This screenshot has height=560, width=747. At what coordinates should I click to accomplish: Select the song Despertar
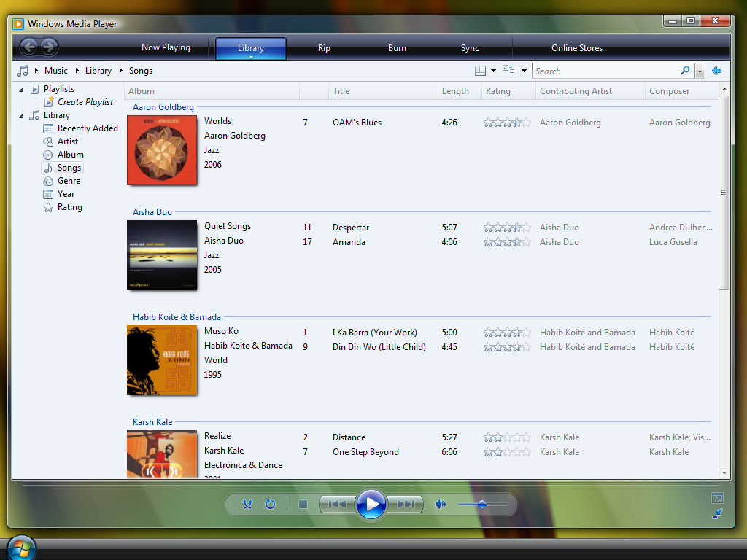(351, 227)
